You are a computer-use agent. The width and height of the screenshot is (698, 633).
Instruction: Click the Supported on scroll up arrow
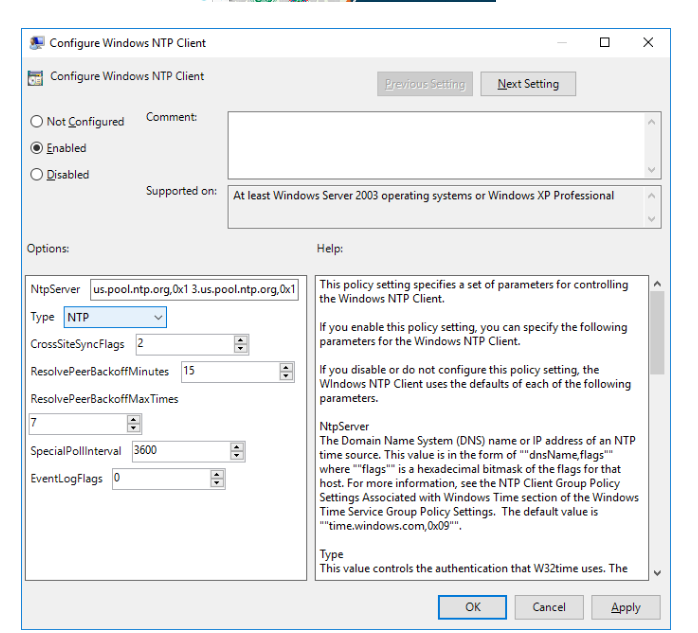[x=652, y=195]
